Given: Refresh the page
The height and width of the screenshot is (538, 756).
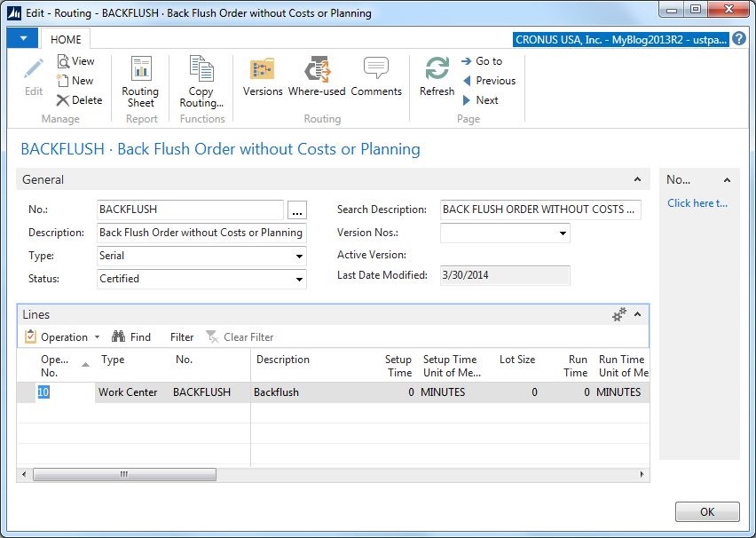Looking at the screenshot, I should click(x=437, y=76).
